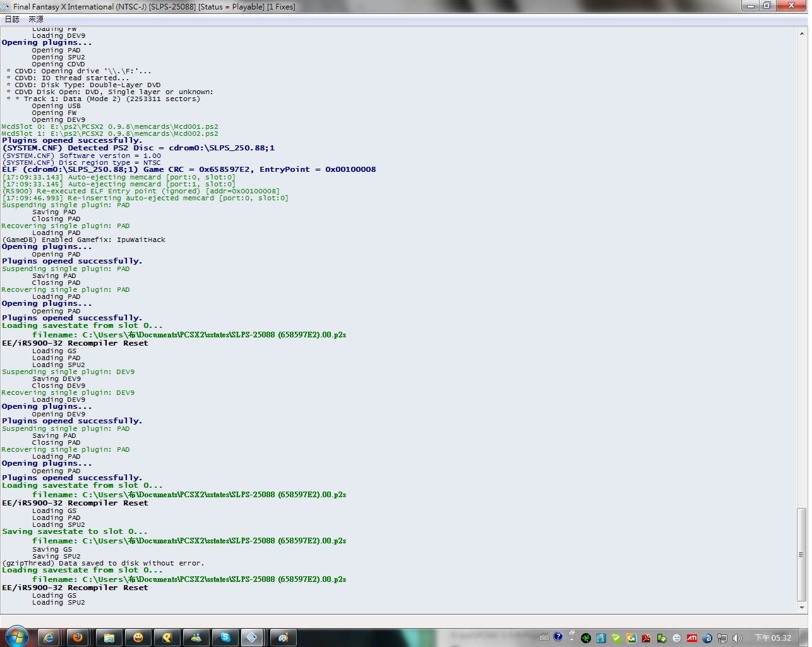The height and width of the screenshot is (647, 812).
Task: Click the 'McdSlot 0' memcard path line
Action: tap(110, 127)
